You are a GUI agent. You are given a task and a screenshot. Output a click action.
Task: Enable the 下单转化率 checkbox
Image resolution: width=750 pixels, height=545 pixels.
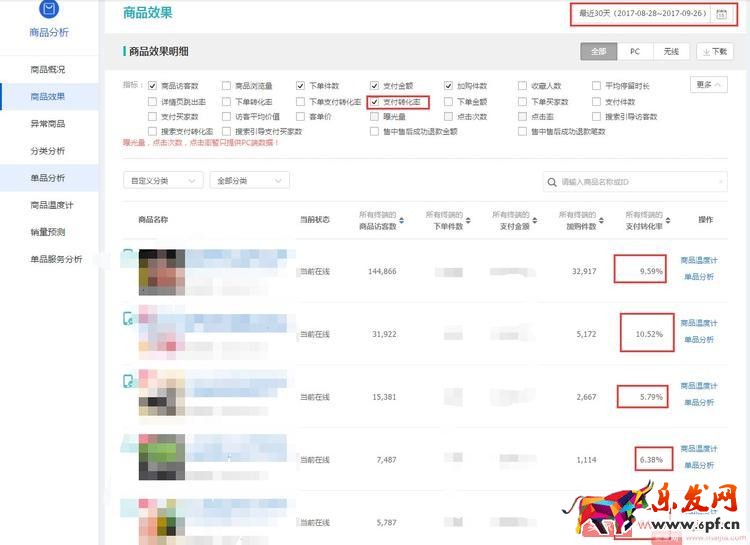226,101
